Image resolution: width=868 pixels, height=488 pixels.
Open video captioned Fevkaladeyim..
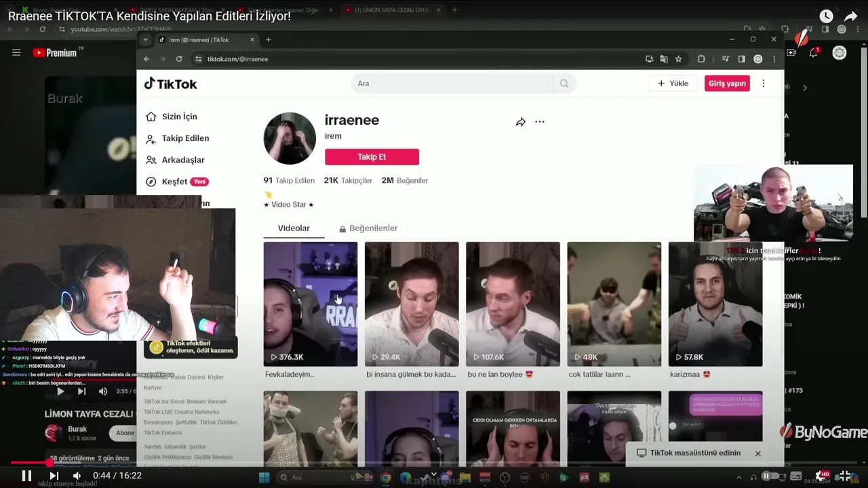pyautogui.click(x=311, y=304)
